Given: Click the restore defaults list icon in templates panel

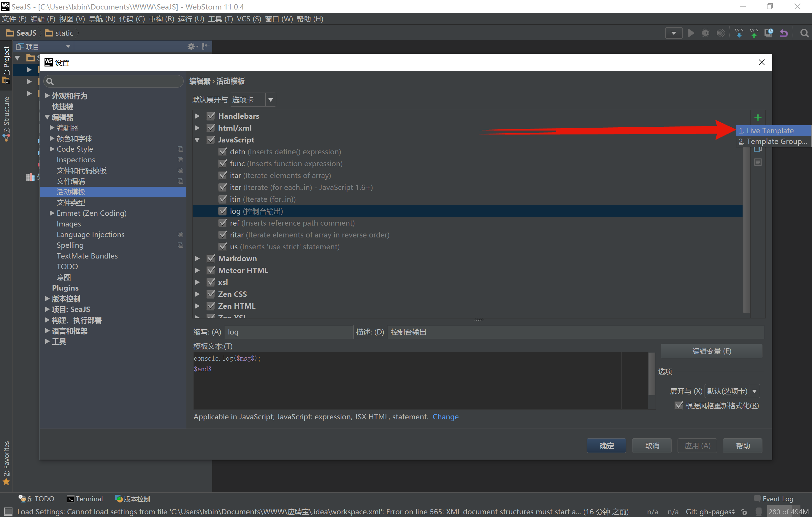Looking at the screenshot, I should (758, 162).
